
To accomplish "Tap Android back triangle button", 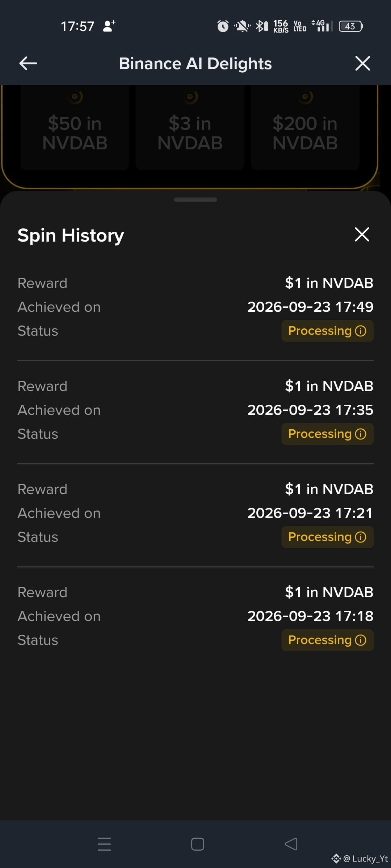I will tap(291, 844).
